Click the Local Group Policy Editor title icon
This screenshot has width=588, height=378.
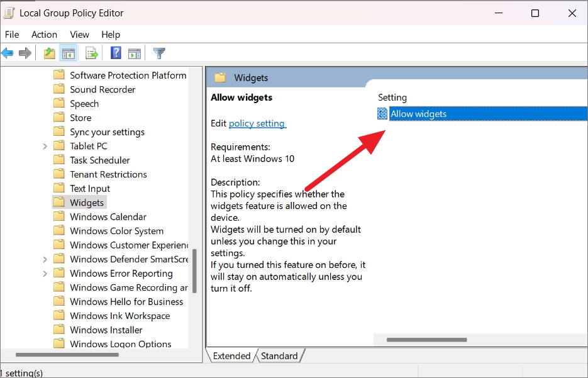(9, 13)
